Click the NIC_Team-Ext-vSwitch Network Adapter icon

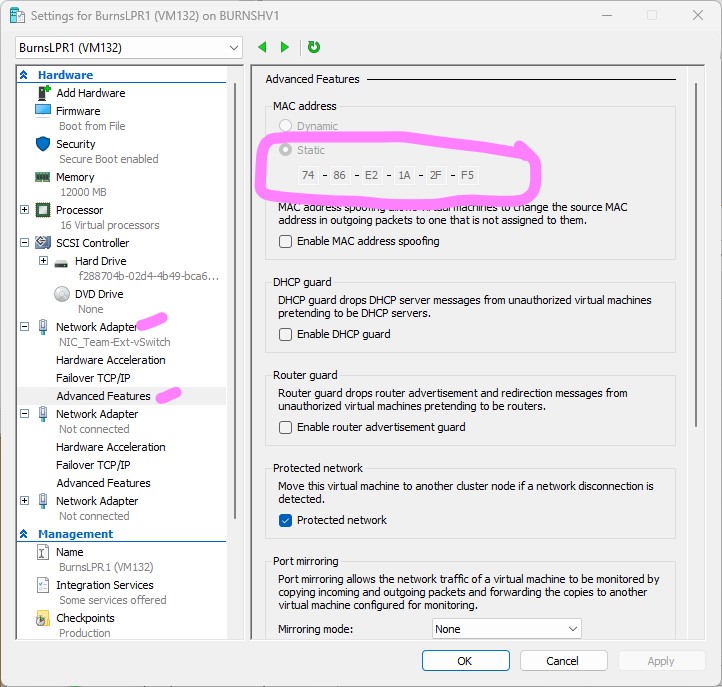[x=43, y=327]
